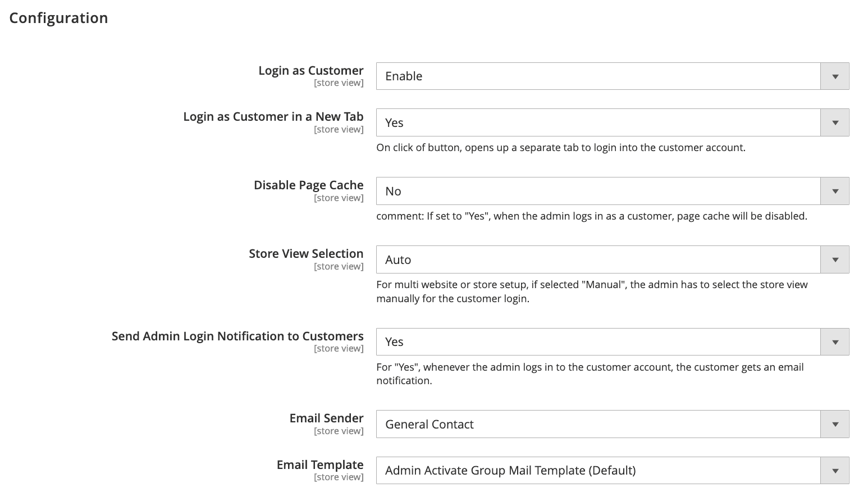868x492 pixels.
Task: Open the Login as Customer dropdown
Action: click(612, 76)
